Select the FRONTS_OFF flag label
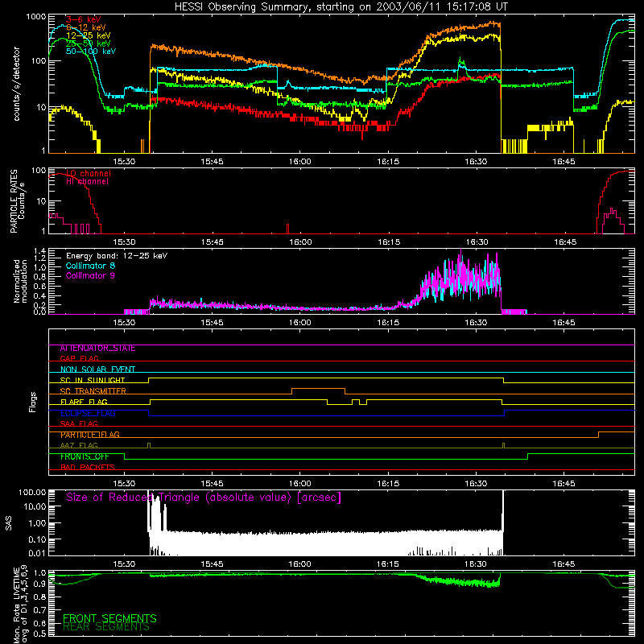The height and width of the screenshot is (644, 644). 85,456
